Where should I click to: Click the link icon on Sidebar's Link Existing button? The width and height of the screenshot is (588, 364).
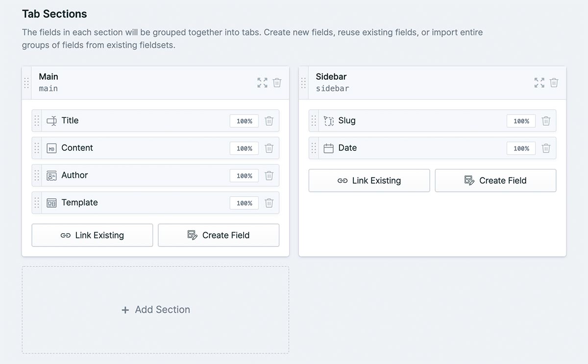343,180
